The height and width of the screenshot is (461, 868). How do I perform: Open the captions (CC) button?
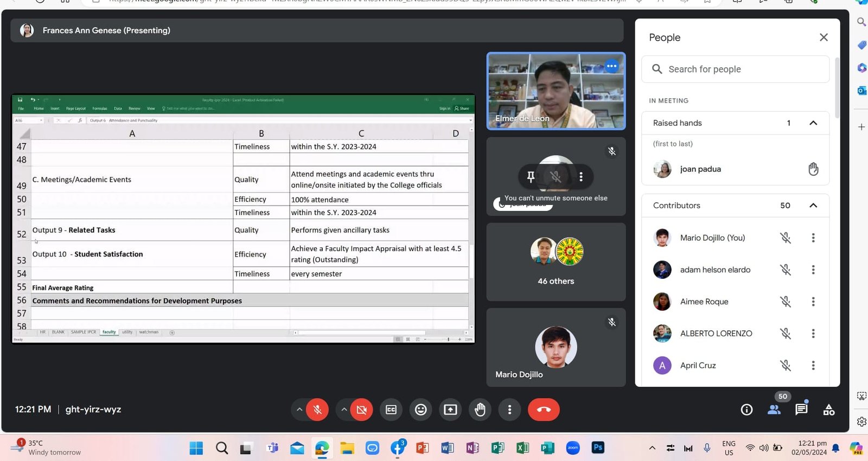pos(391,409)
